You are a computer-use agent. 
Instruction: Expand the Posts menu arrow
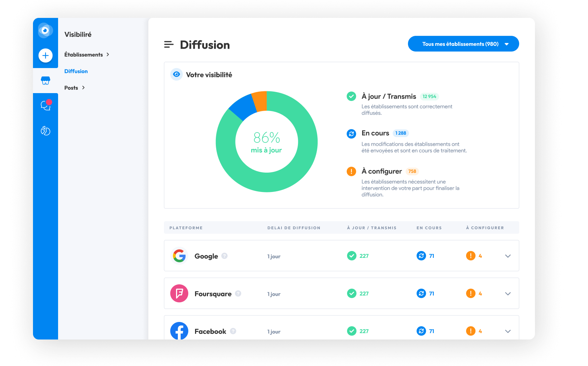click(83, 87)
